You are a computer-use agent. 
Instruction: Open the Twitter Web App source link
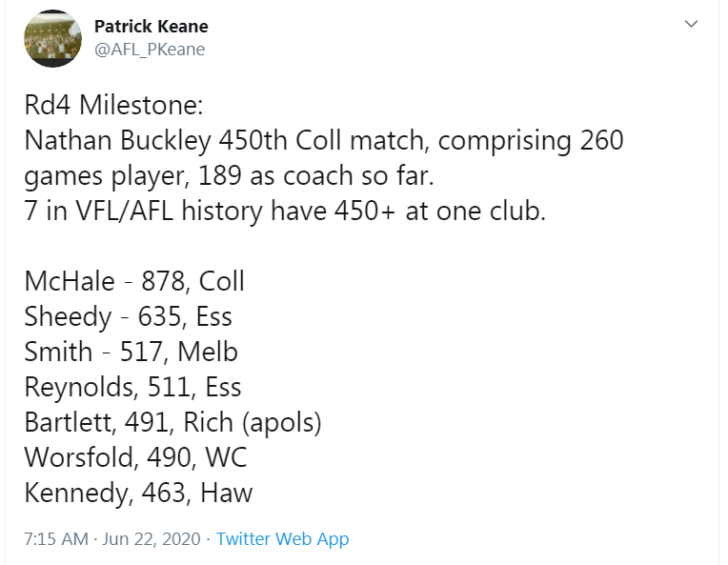click(282, 539)
